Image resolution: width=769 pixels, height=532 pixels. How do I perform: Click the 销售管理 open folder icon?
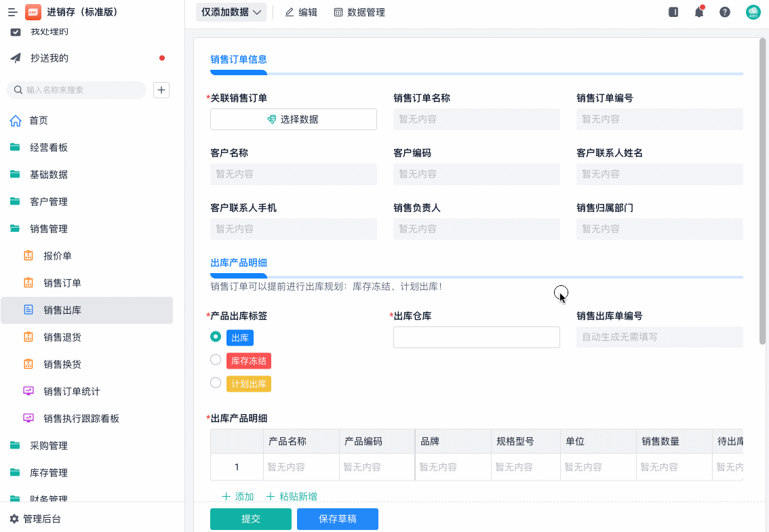(x=15, y=228)
